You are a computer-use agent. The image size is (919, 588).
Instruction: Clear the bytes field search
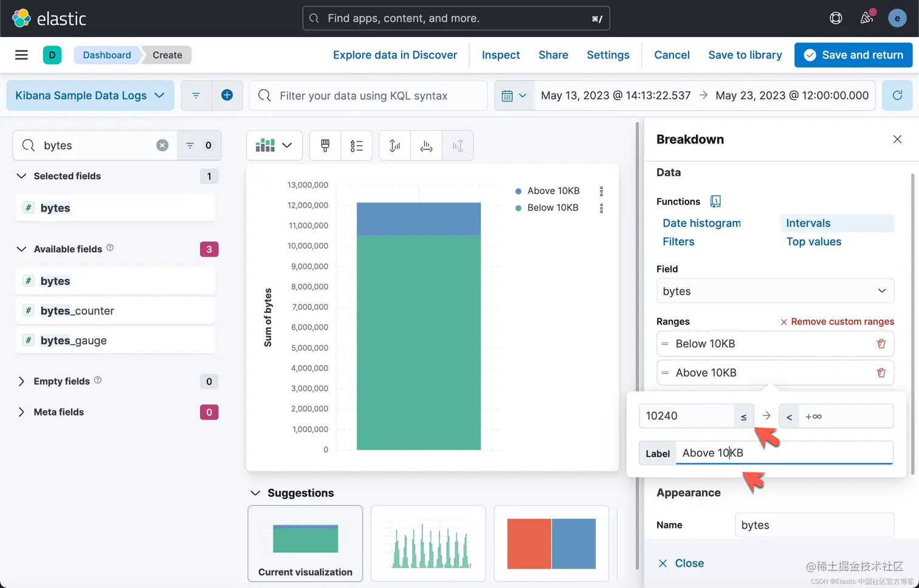point(162,145)
